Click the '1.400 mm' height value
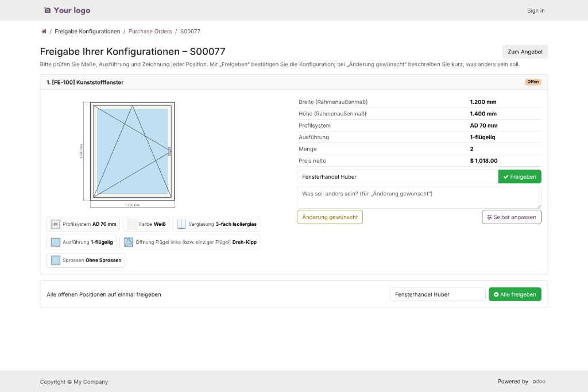588x392 pixels. [483, 114]
